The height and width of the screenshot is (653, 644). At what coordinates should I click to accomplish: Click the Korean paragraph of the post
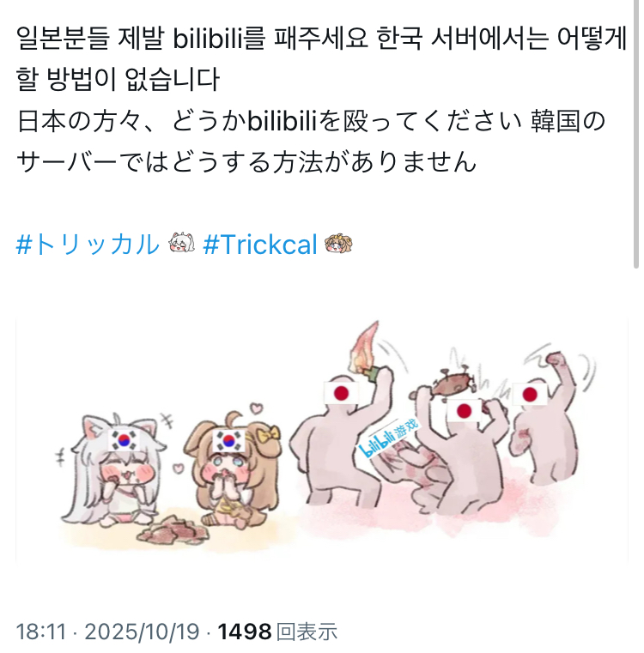(321, 58)
